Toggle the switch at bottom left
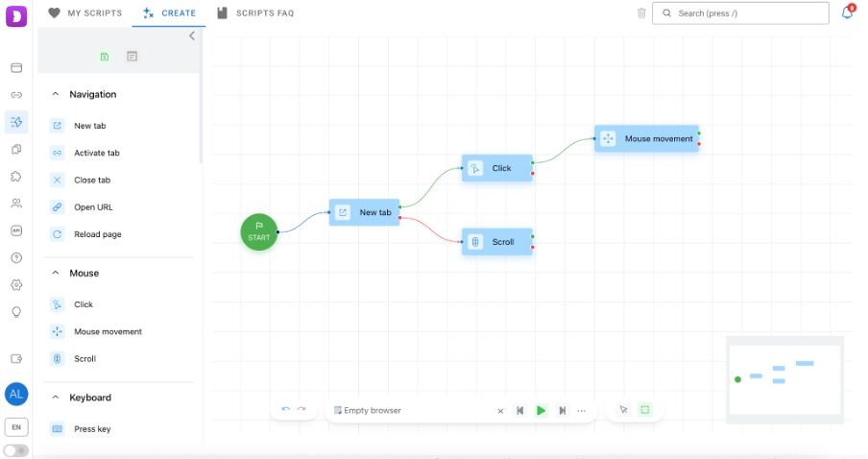The width and height of the screenshot is (868, 459). pyautogui.click(x=16, y=450)
